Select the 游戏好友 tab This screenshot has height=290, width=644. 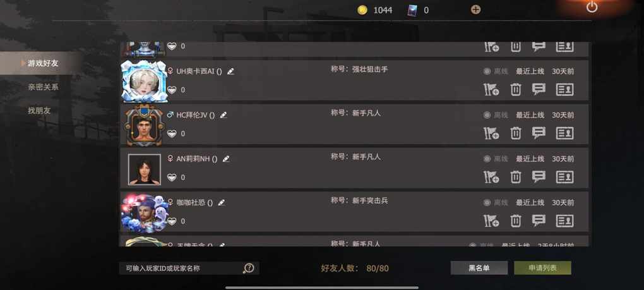click(x=43, y=63)
